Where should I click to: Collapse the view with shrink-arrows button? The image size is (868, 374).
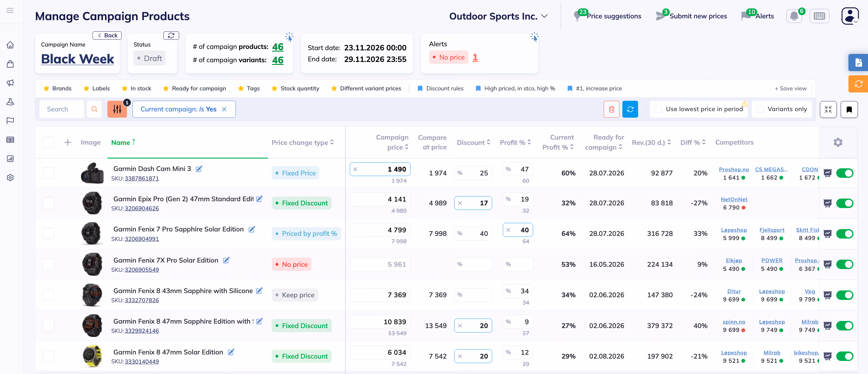click(x=828, y=109)
